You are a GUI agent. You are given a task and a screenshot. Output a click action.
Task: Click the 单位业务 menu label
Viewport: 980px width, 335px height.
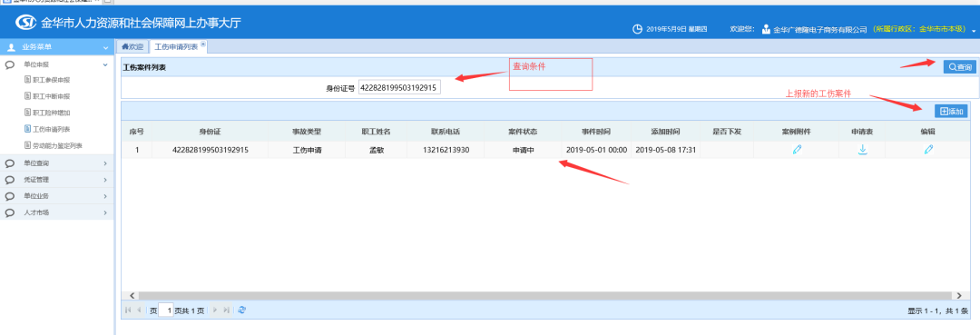tap(36, 196)
